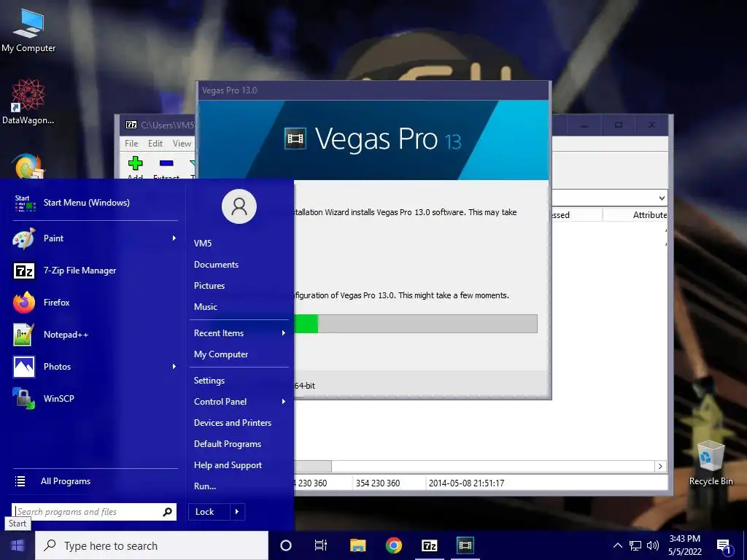Open the 7-Zip address bar dropdown
747x560 pixels.
(662, 198)
